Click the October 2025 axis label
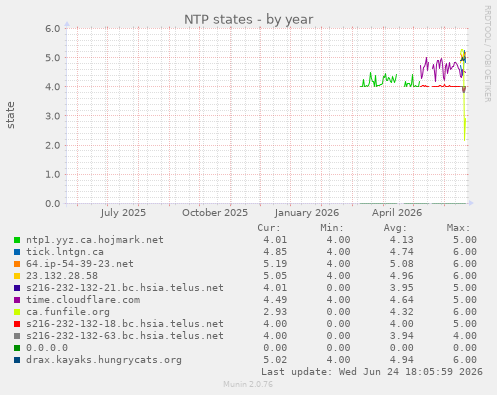 point(215,213)
